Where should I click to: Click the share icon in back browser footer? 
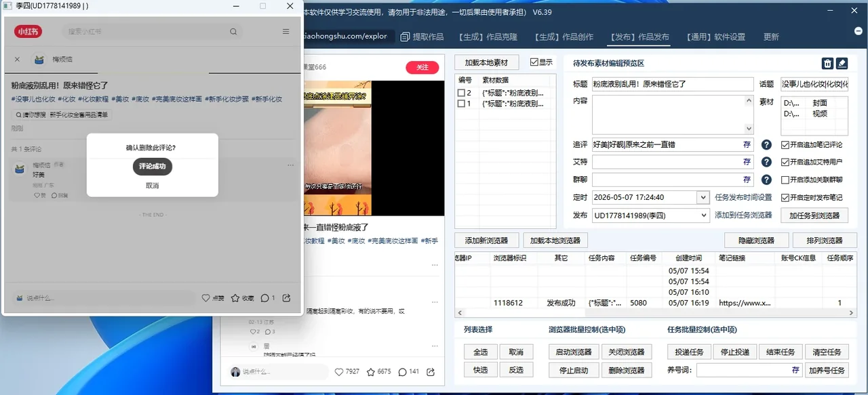(431, 372)
